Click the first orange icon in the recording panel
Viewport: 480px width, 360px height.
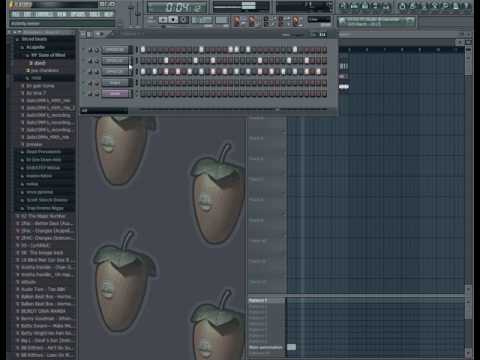pos(237,21)
